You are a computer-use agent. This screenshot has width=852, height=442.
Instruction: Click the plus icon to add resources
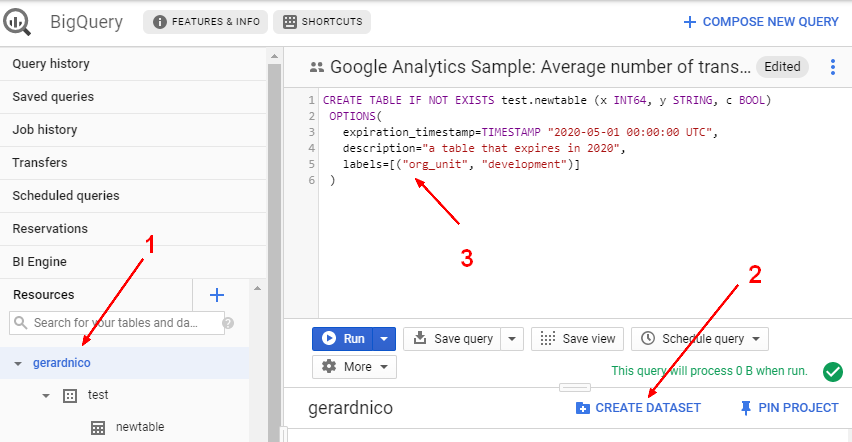(x=216, y=295)
